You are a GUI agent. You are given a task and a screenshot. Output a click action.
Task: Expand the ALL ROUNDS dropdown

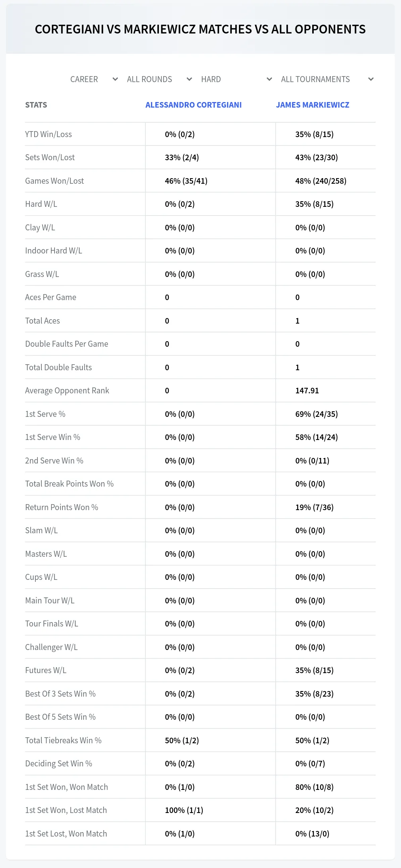pos(159,79)
